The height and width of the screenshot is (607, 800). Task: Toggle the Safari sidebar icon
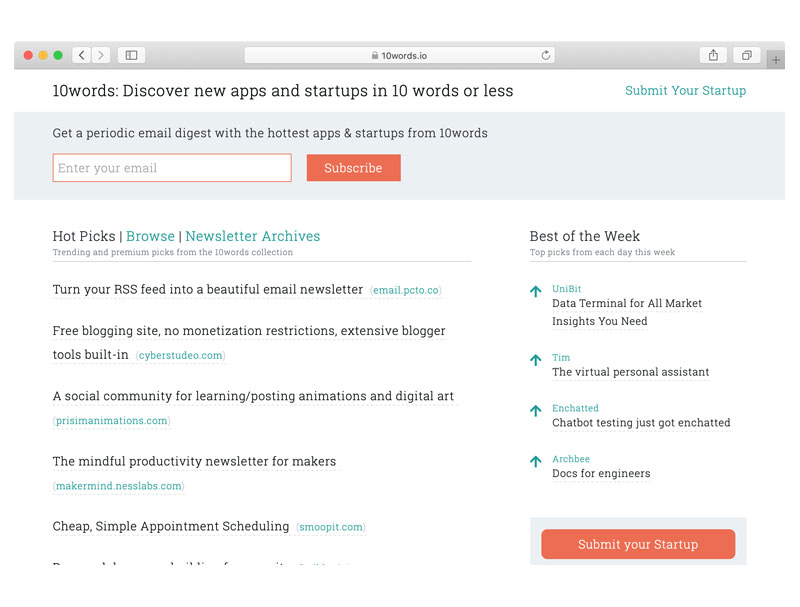coord(131,55)
